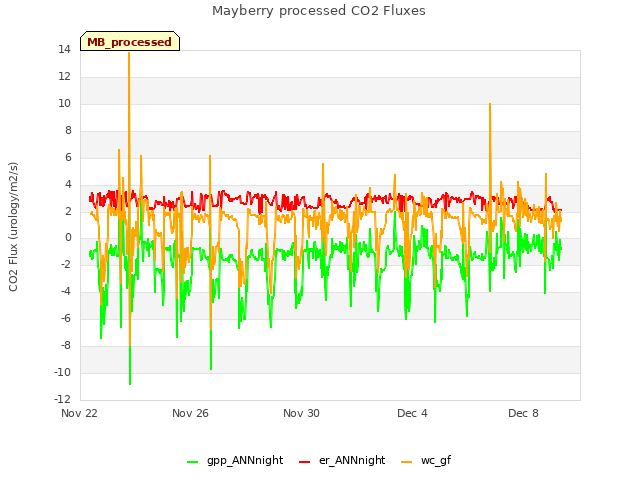640x480 pixels.
Task: Click the Dec 4 x-axis label
Action: click(412, 413)
